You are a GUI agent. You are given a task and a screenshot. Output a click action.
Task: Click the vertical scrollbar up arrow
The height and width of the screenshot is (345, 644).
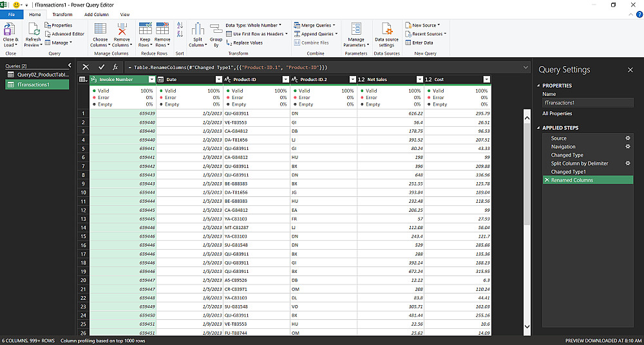(527, 118)
